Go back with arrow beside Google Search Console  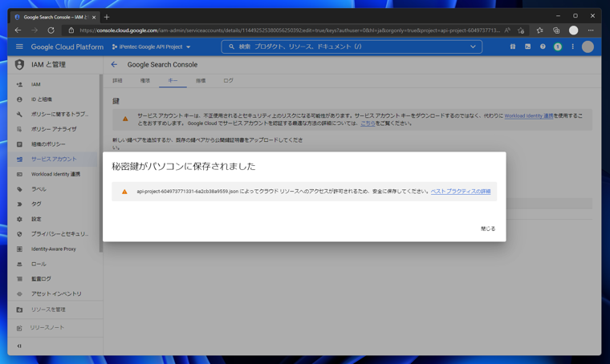point(114,64)
